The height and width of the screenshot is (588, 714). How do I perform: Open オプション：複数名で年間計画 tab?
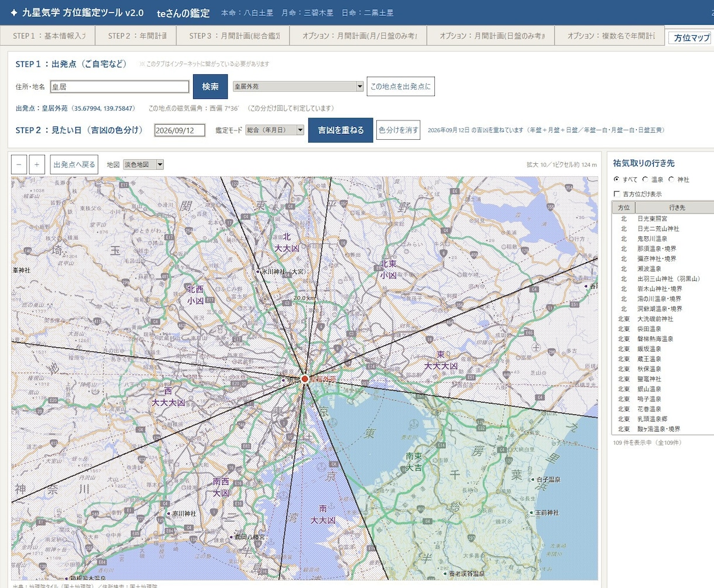tap(610, 36)
